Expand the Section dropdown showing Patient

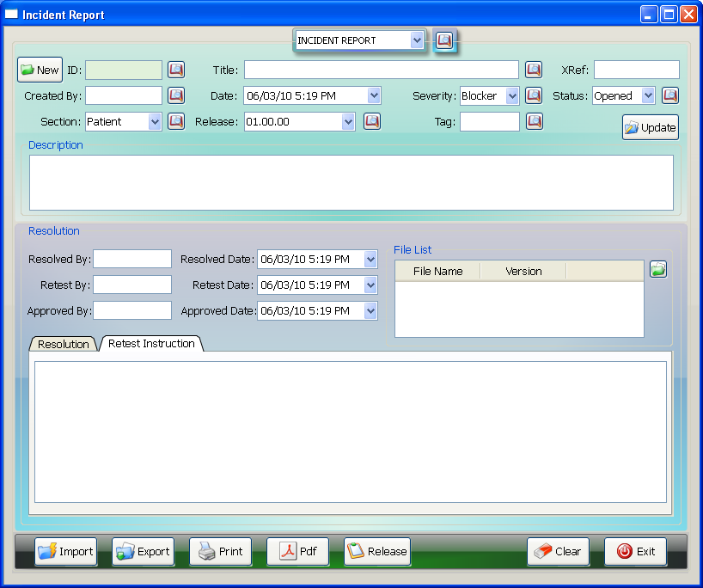155,121
